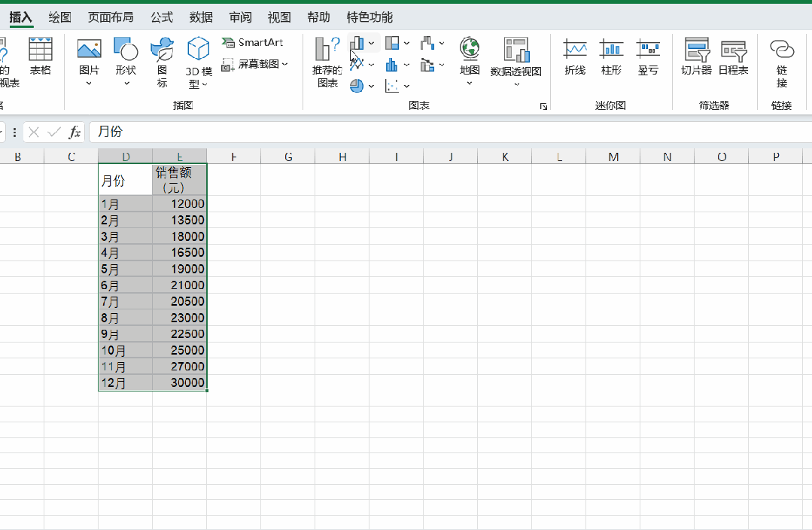
Task: Click the formula bar showing 月份
Action: [451, 132]
